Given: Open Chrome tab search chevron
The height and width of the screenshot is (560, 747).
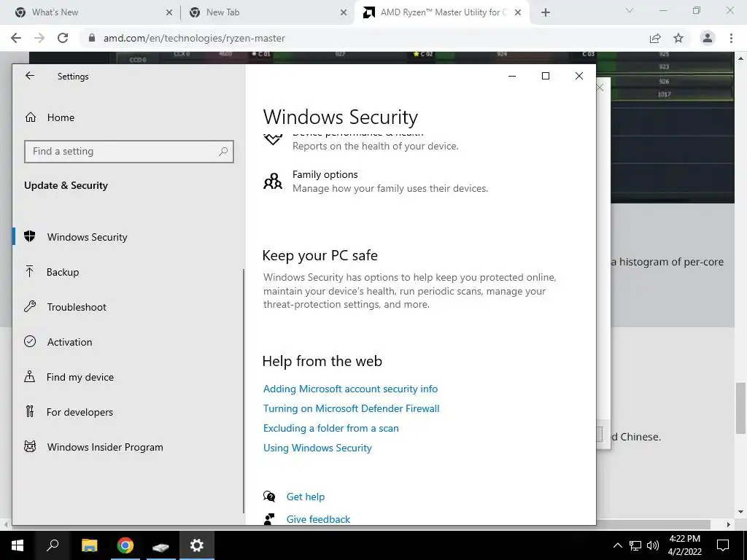Looking at the screenshot, I should point(630,10).
